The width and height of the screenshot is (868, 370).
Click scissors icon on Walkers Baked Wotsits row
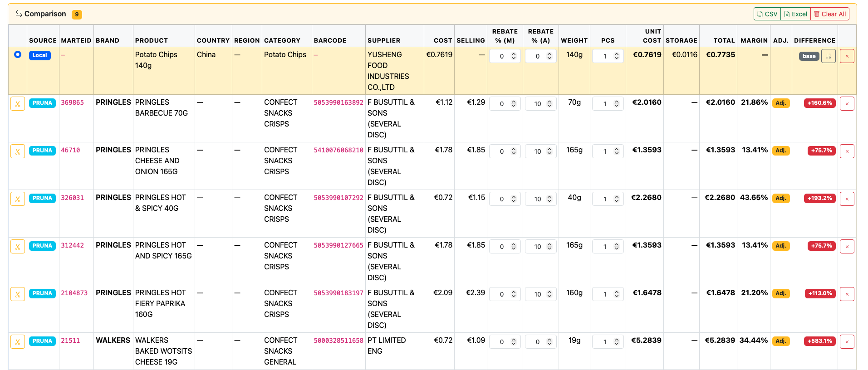tap(18, 342)
